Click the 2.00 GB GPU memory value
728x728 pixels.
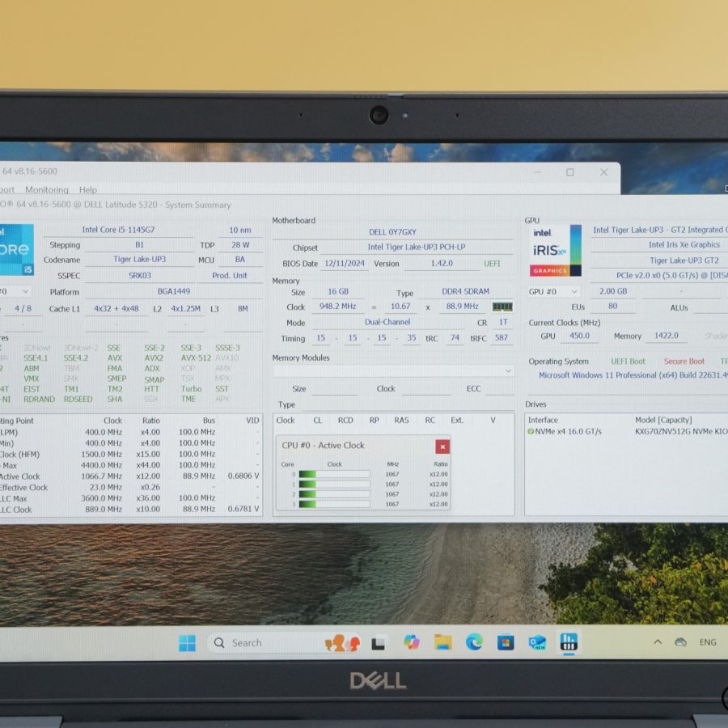613,291
